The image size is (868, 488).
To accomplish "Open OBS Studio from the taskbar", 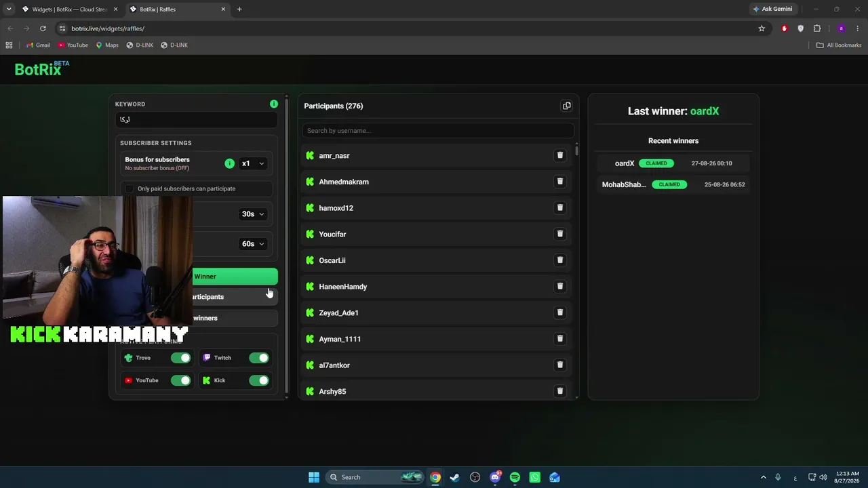I will pos(475,477).
